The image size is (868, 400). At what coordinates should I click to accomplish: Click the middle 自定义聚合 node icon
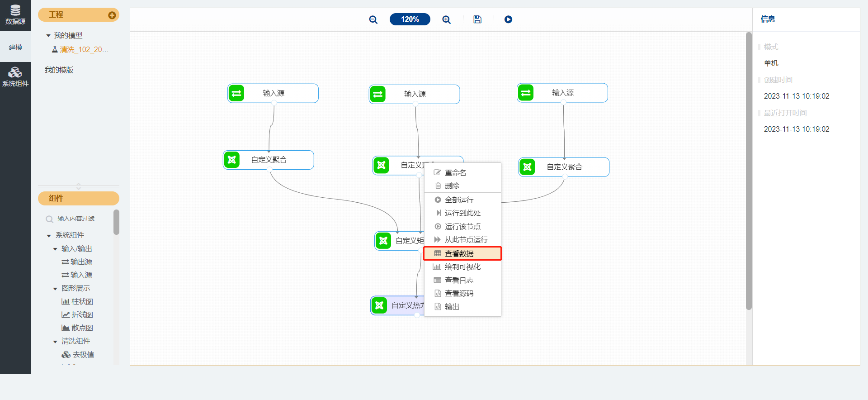[381, 165]
